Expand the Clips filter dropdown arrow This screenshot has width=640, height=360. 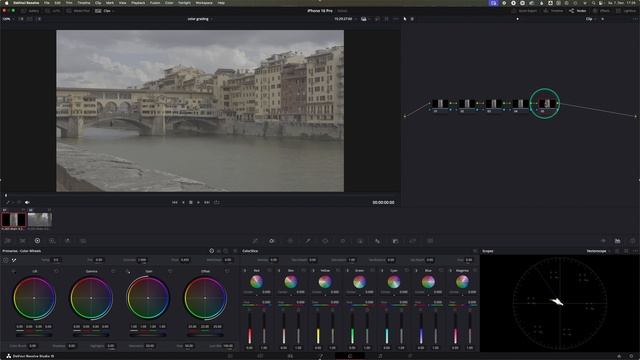point(113,11)
